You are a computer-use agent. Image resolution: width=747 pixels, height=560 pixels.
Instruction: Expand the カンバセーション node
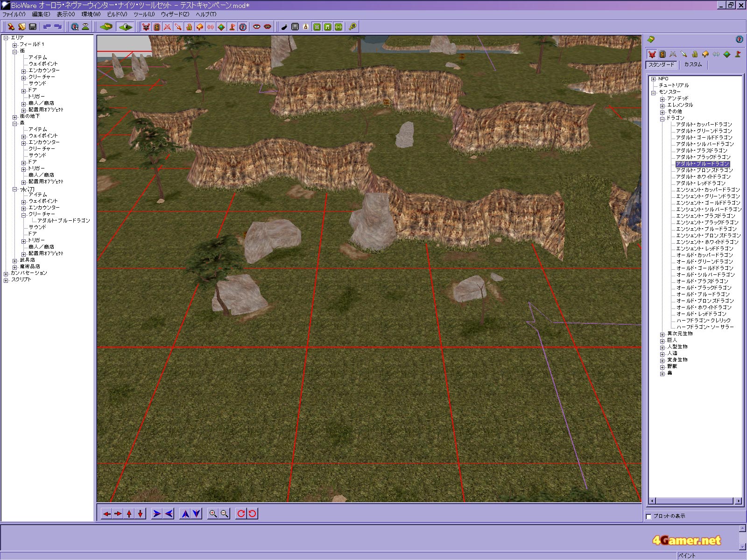6,273
